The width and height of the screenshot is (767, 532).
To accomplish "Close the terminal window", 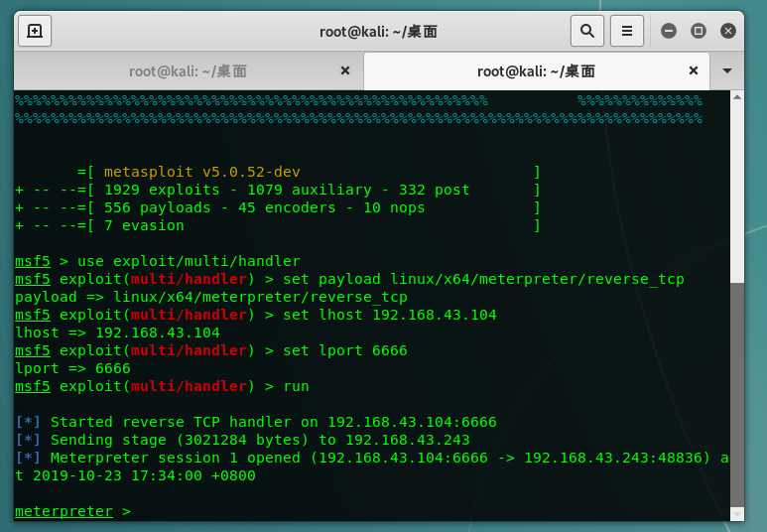I will tap(728, 32).
